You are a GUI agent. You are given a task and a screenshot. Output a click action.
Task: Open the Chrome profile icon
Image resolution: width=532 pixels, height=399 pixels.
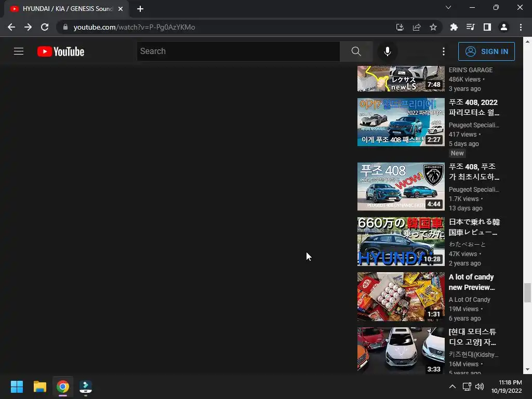504,27
